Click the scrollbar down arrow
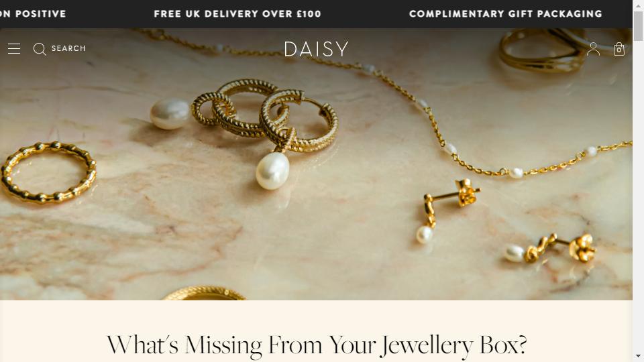The image size is (644, 362). [x=638, y=356]
